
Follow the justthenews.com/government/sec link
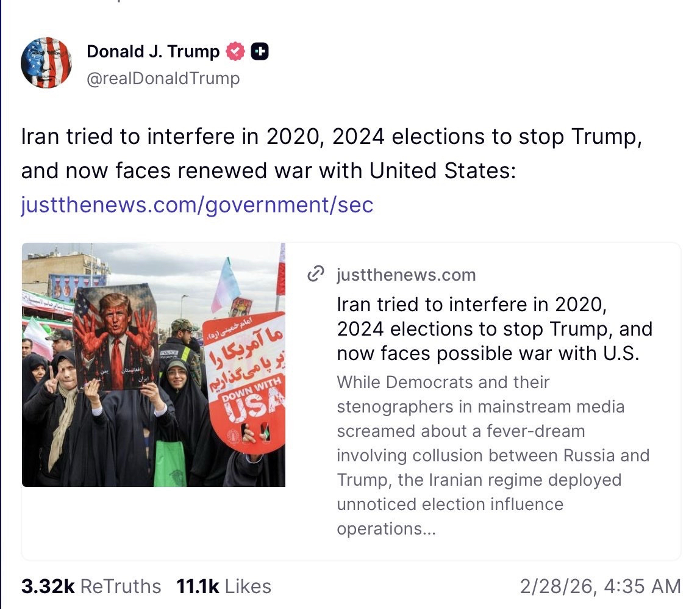(197, 204)
